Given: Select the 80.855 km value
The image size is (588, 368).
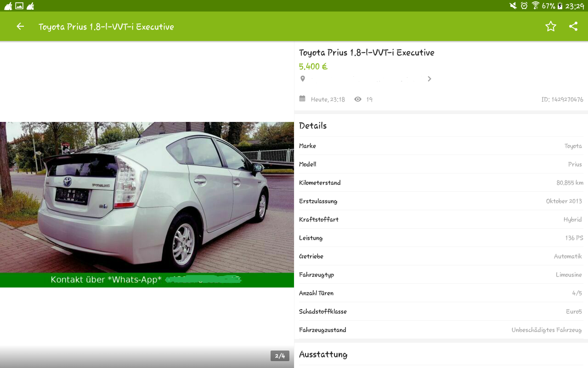Looking at the screenshot, I should pos(570,183).
